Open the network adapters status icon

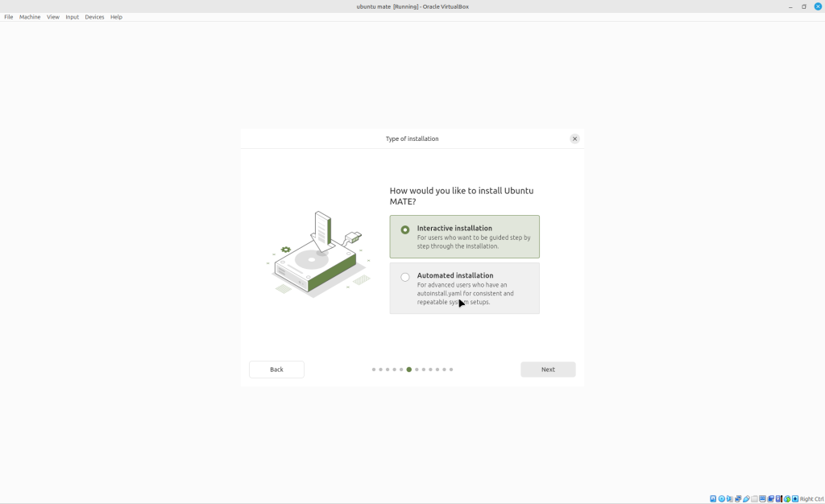point(738,498)
